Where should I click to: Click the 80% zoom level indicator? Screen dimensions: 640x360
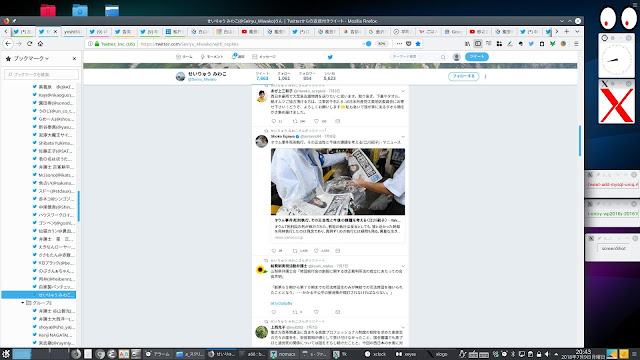click(381, 44)
